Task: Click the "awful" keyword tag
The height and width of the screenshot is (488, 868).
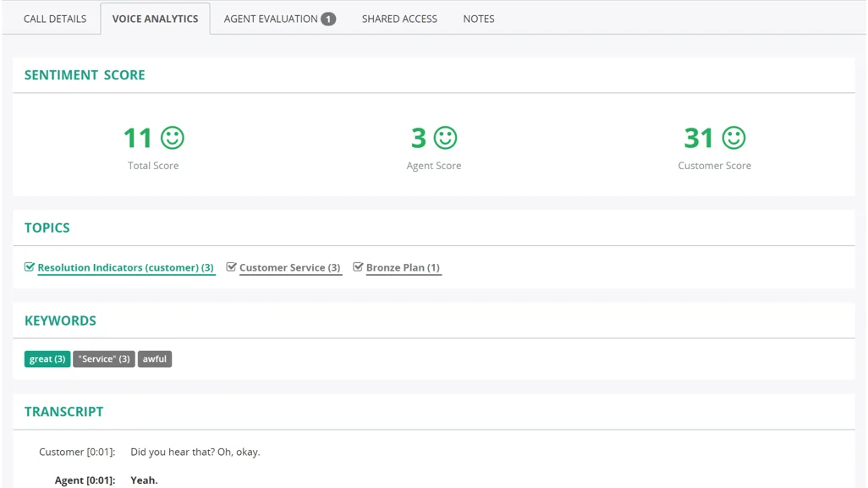Action: 155,359
